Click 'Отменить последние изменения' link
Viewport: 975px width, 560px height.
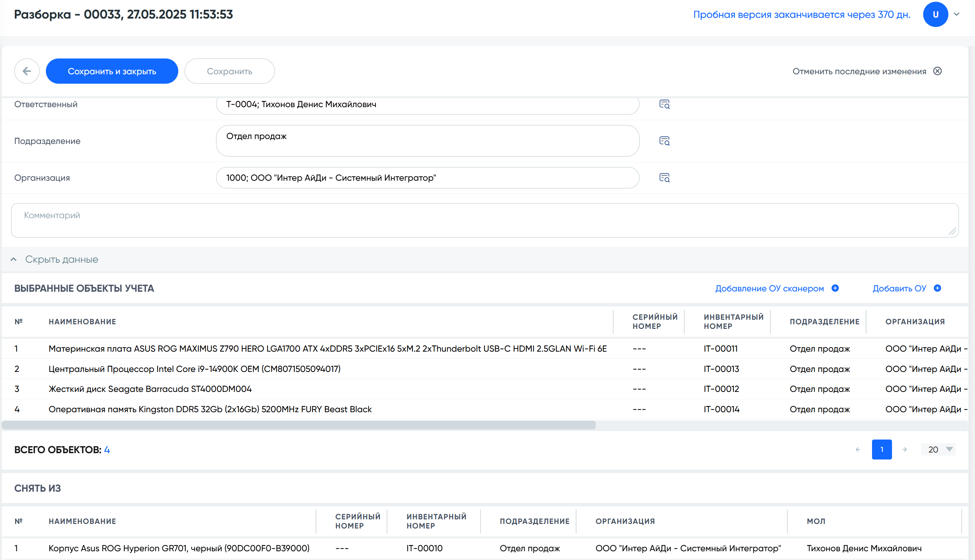pyautogui.click(x=859, y=71)
